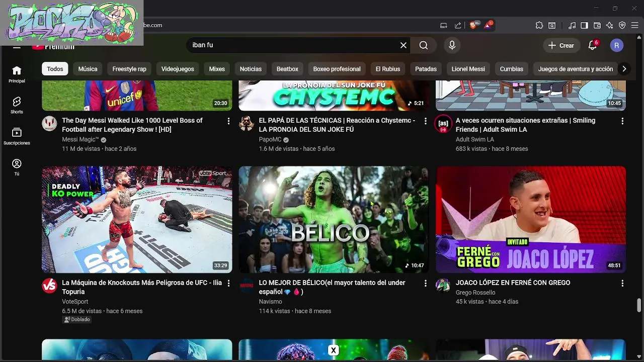The image size is (644, 362).
Task: Open notifications bell
Action: [x=593, y=45]
